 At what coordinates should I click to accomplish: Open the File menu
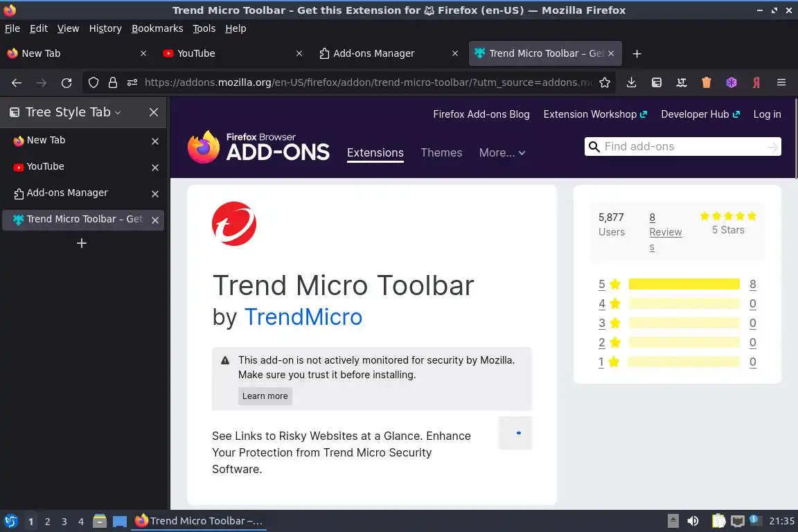pyautogui.click(x=12, y=28)
